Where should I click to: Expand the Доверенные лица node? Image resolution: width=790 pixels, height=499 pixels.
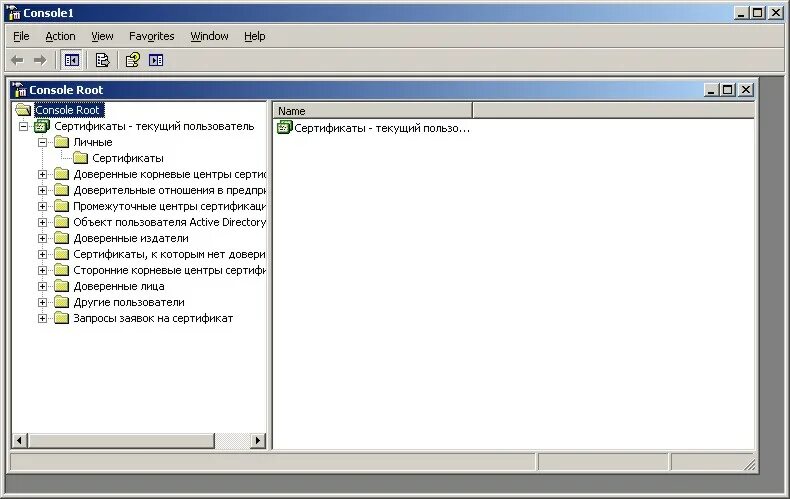point(43,286)
